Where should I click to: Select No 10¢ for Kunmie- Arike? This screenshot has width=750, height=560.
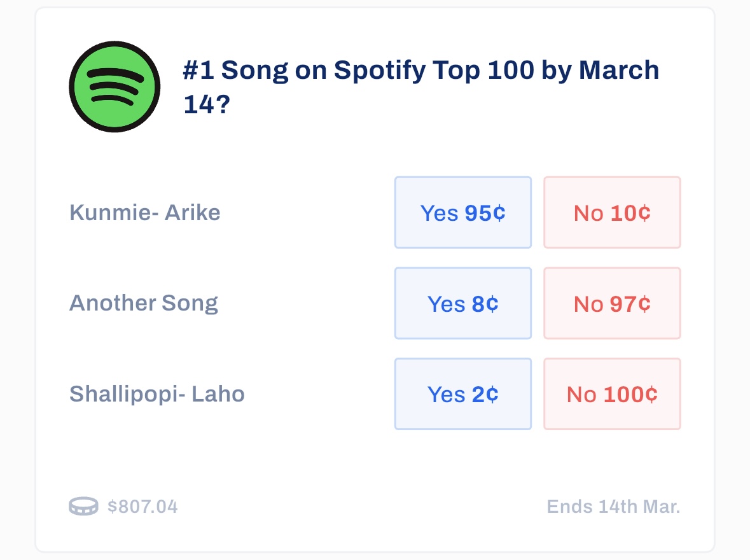tap(612, 213)
